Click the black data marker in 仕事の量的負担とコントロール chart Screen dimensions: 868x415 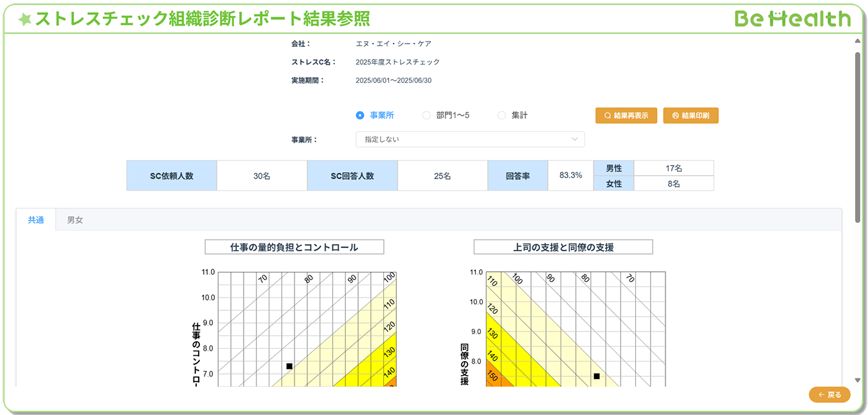[x=289, y=366]
